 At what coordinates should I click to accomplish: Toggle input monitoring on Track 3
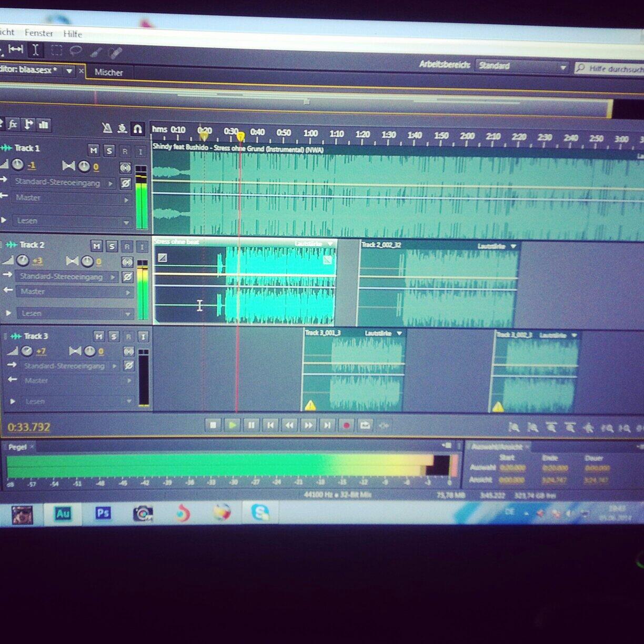click(x=143, y=336)
